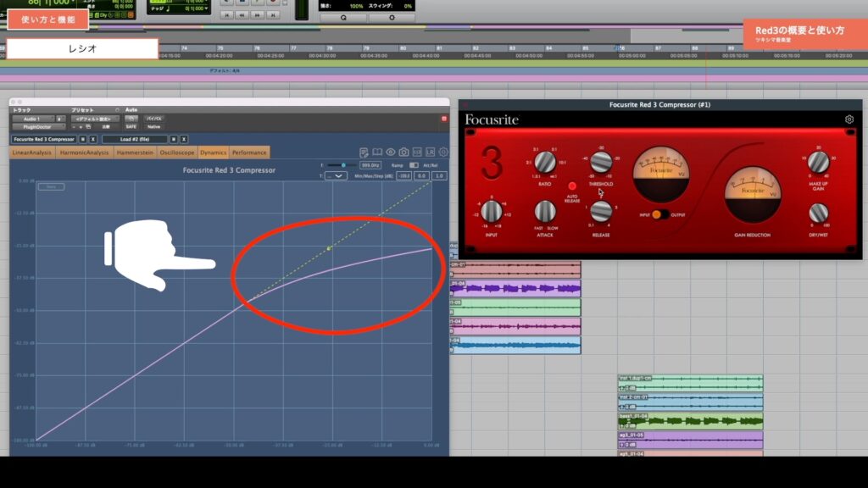Click the Step dB field showing 1.0
The height and width of the screenshot is (488, 868).
coord(439,176)
